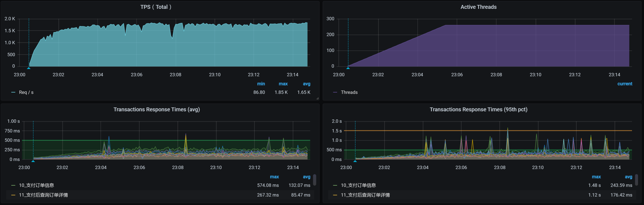Viewport: 644px width, 205px height.
Task: Open Transactions Response Times (95th pct) menu
Action: (478, 110)
